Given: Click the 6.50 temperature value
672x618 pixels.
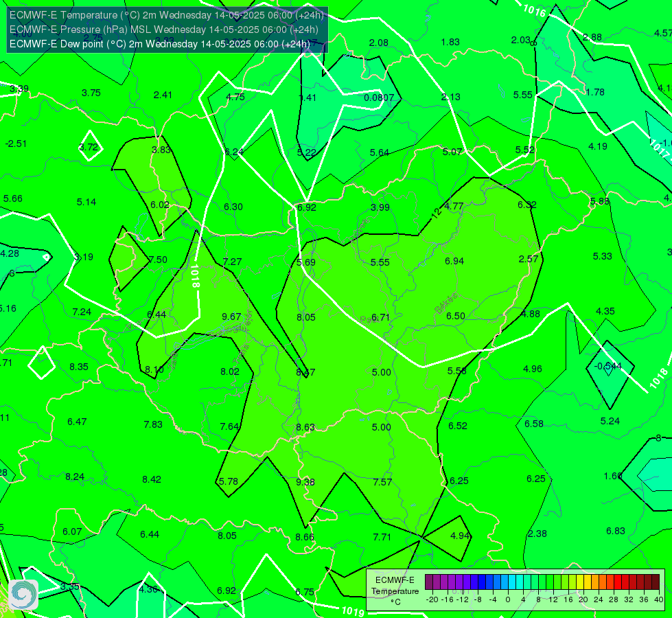Looking at the screenshot, I should coord(456,316).
